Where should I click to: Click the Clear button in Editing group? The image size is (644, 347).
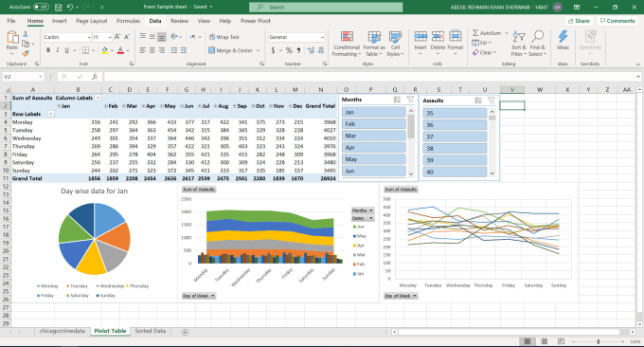(484, 53)
